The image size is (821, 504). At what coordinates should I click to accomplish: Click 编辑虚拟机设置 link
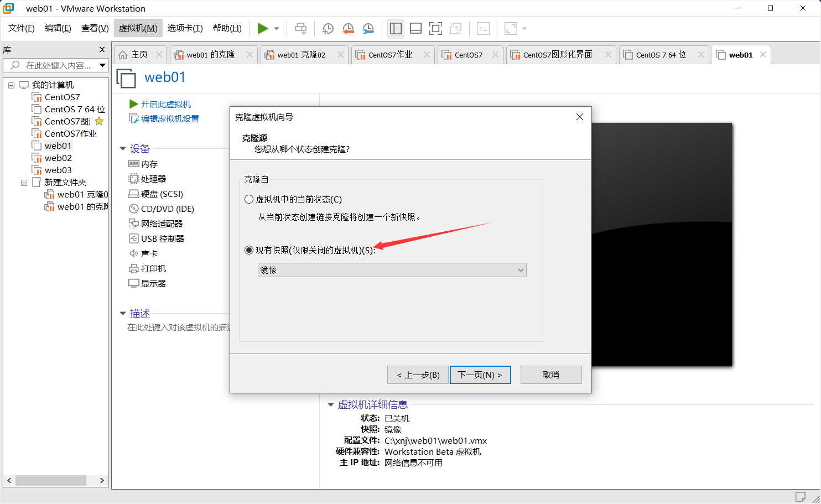point(170,118)
